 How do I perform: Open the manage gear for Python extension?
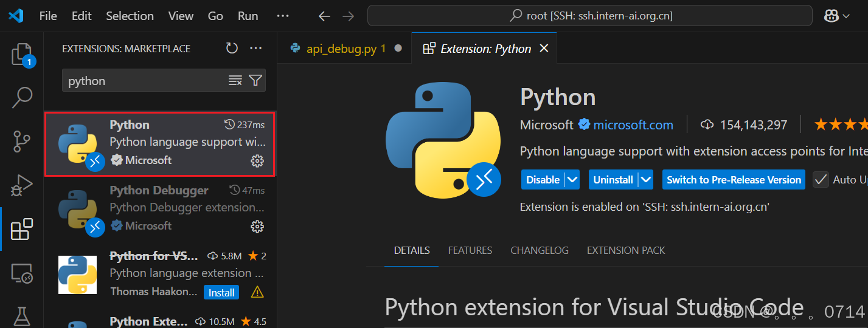point(257,160)
